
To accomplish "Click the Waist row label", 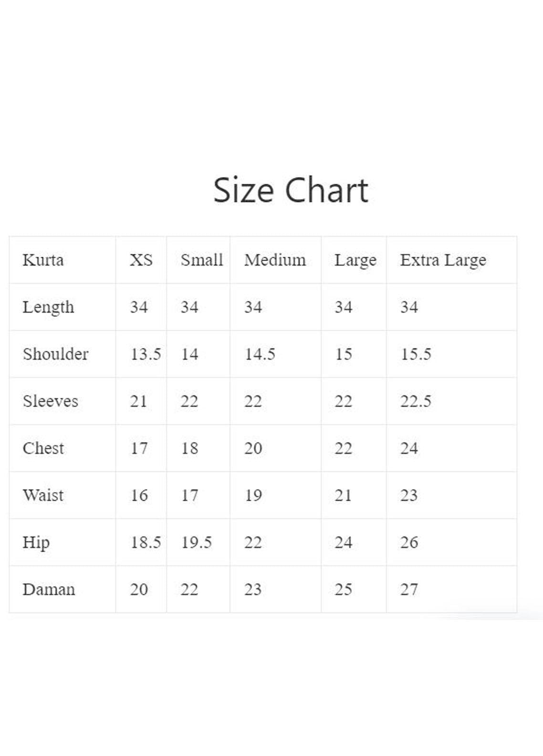I will (43, 495).
